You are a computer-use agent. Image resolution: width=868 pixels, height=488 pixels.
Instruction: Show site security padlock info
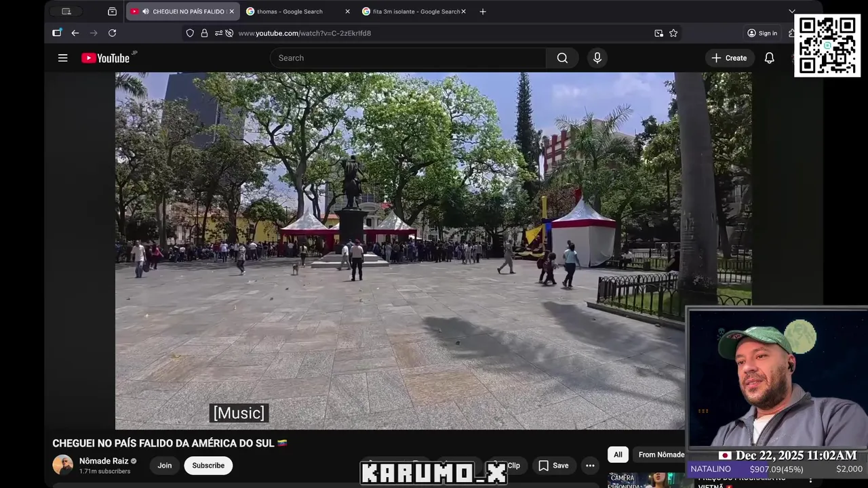[x=204, y=33]
